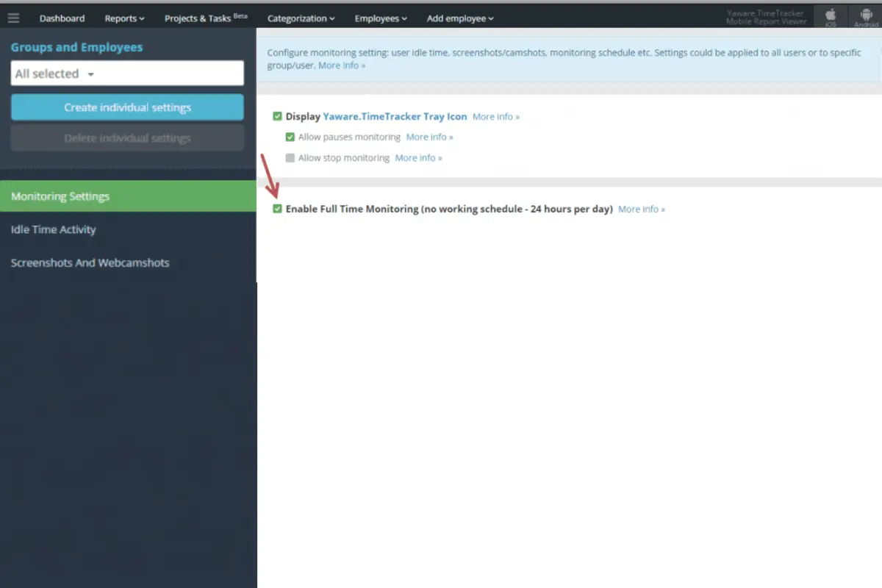
Task: Disable Full Time Monitoring checkbox
Action: 277,209
